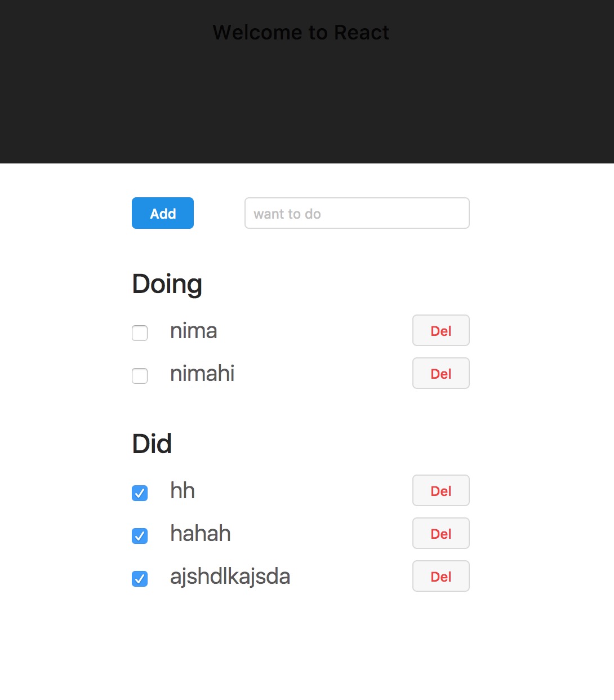Click the Did section heading
The width and height of the screenshot is (614, 700).
coord(152,444)
